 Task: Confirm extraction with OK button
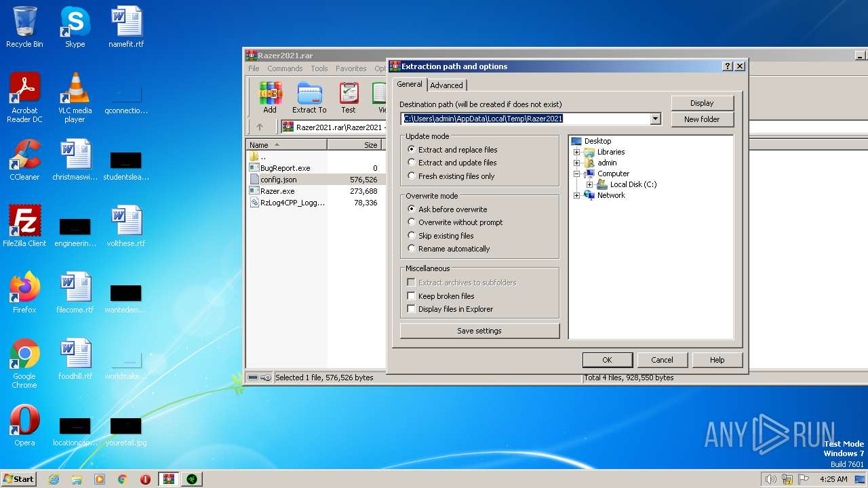(x=607, y=360)
